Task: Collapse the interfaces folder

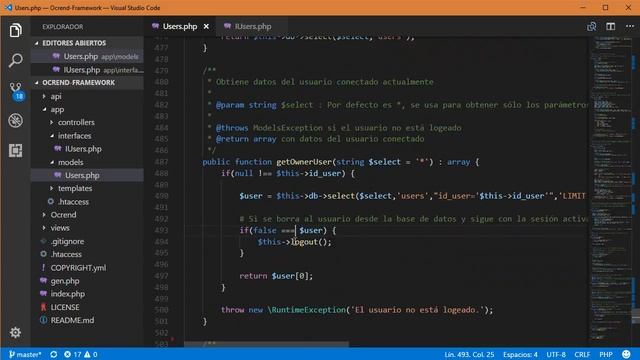Action: (87, 136)
